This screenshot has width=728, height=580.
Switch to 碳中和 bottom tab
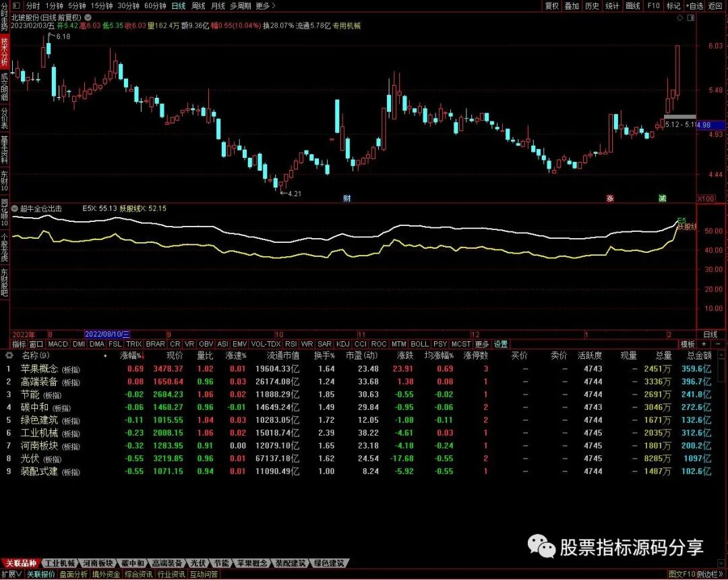[x=133, y=563]
